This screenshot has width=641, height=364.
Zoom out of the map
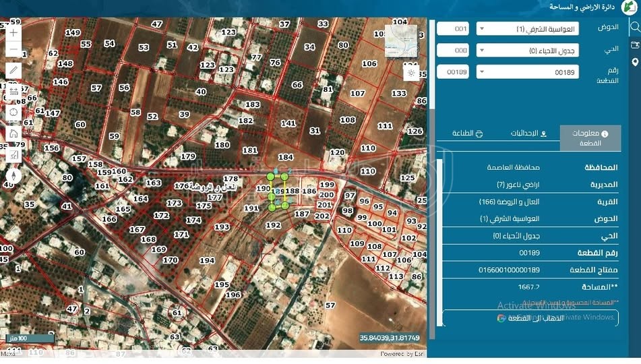click(x=13, y=49)
